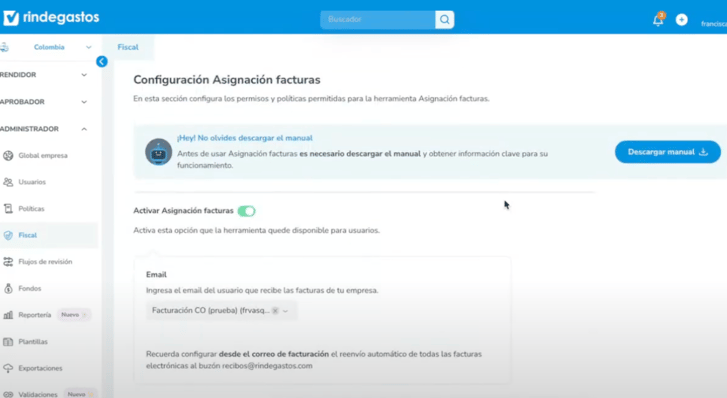Image resolution: width=727 pixels, height=398 pixels.
Task: Click the 'Email' section label
Action: [x=156, y=275]
